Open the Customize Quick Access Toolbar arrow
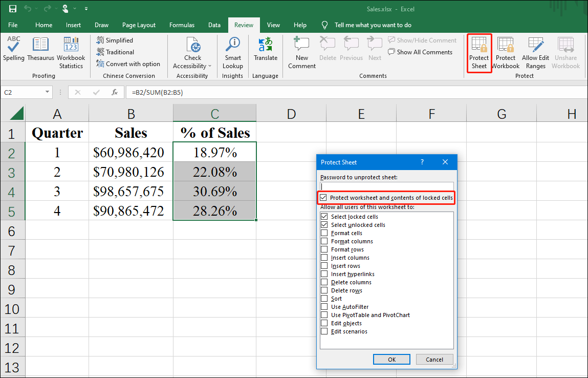This screenshot has height=378, width=588. tap(86, 9)
